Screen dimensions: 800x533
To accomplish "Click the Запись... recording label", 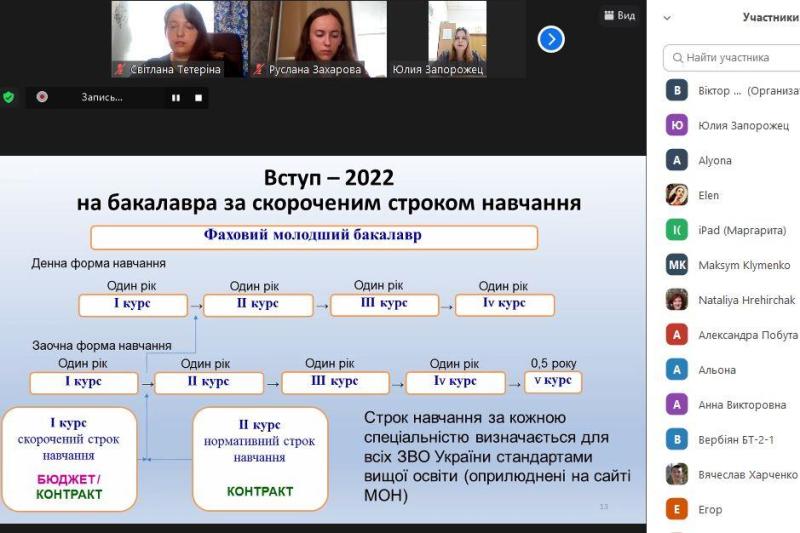I will point(102,97).
